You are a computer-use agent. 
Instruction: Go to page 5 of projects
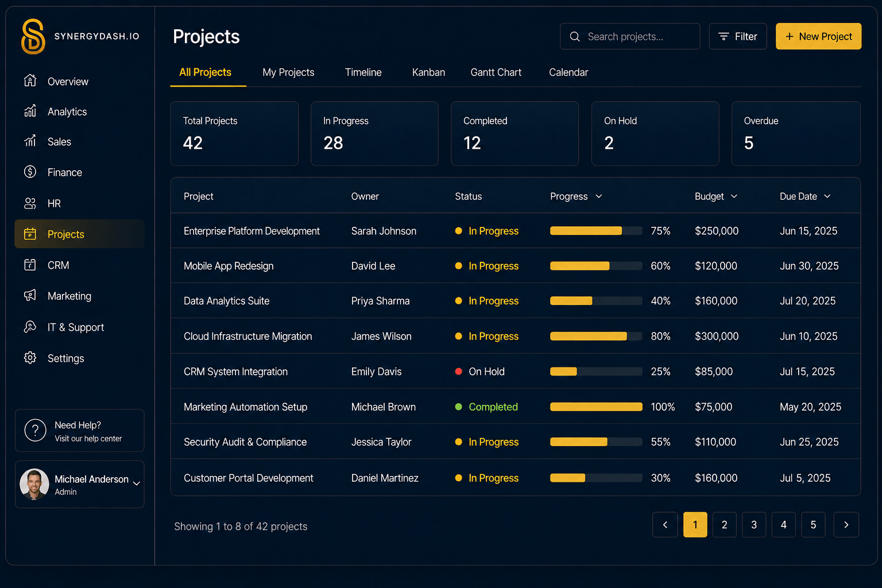point(813,525)
